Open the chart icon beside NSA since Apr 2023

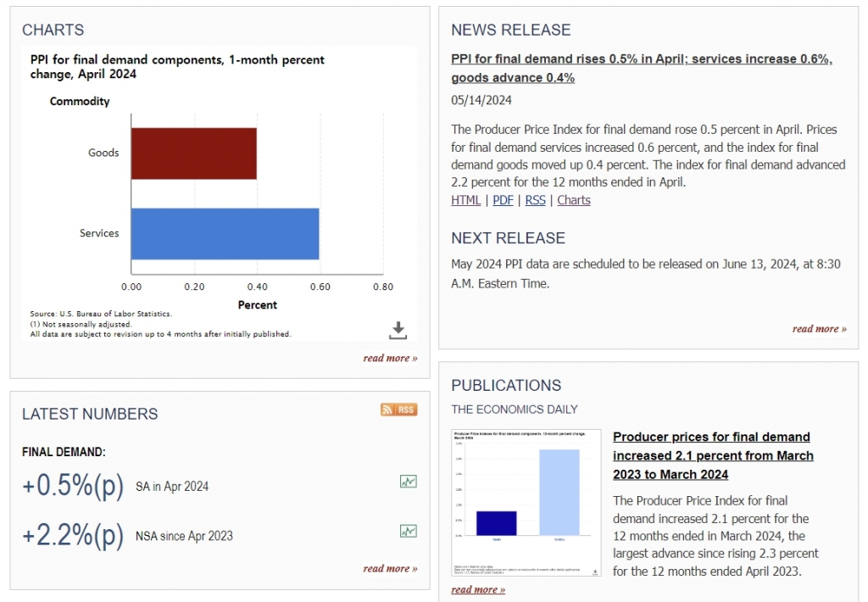tap(409, 531)
